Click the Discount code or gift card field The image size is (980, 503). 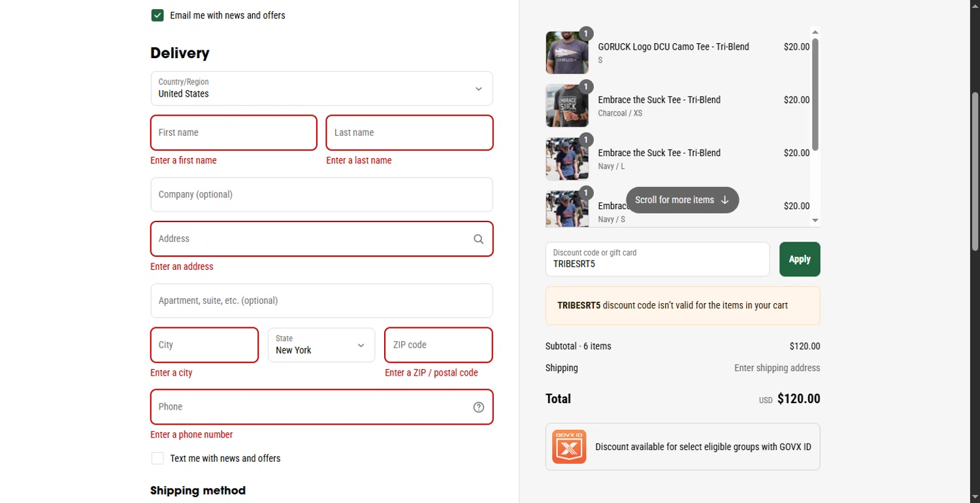657,259
